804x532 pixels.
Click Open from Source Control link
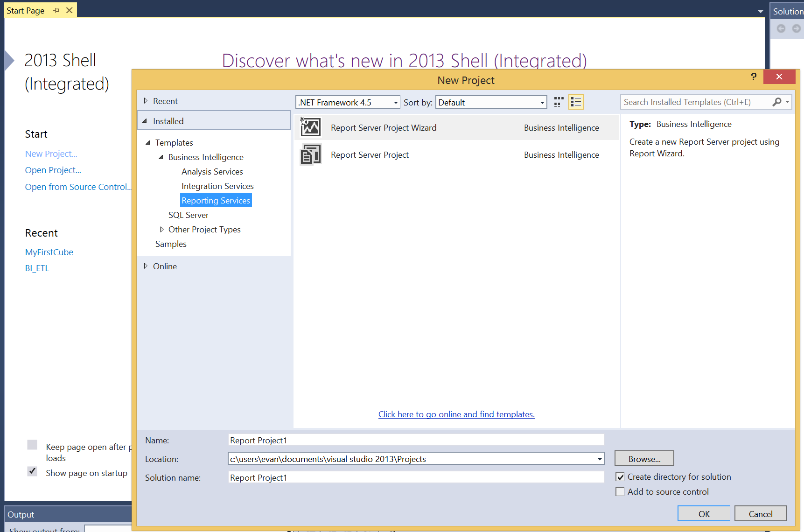tap(78, 187)
